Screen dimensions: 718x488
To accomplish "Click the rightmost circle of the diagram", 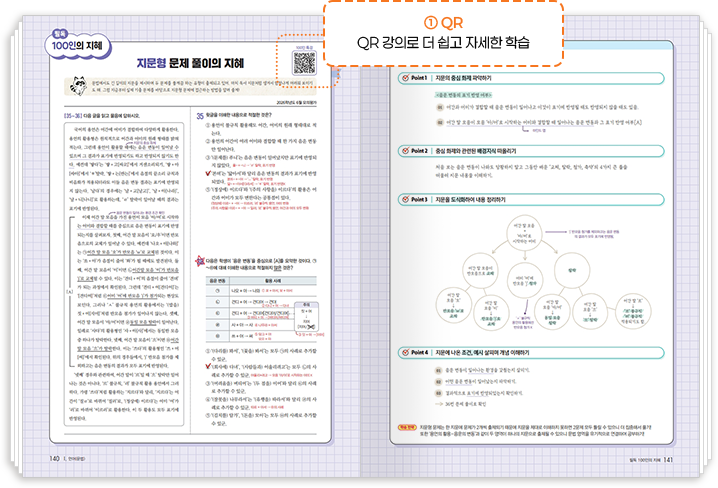I will tap(633, 312).
